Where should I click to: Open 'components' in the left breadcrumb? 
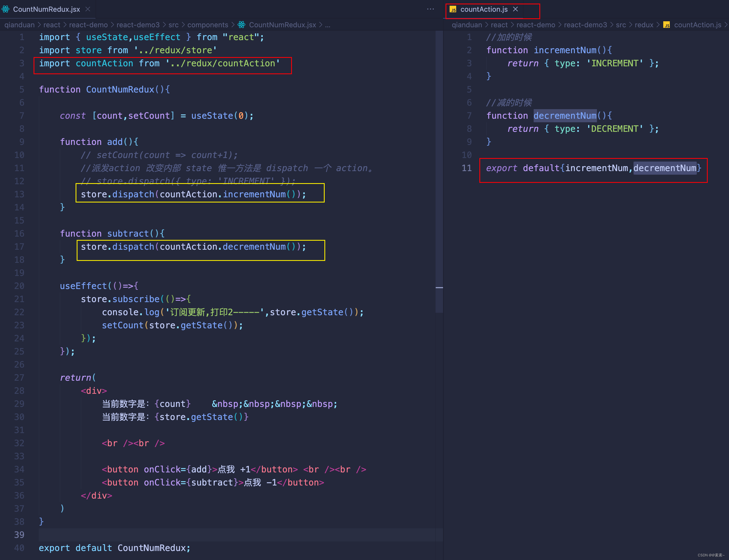(x=208, y=25)
